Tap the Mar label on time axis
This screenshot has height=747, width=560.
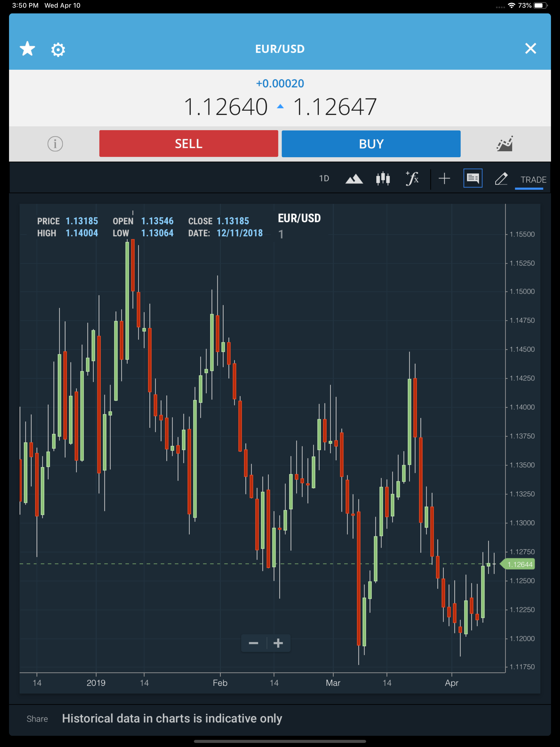click(333, 683)
